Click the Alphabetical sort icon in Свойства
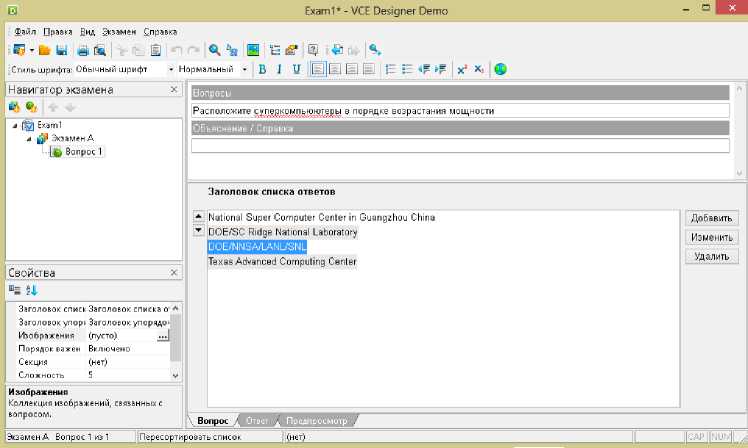Viewport: 748px width, 448px height. click(31, 290)
